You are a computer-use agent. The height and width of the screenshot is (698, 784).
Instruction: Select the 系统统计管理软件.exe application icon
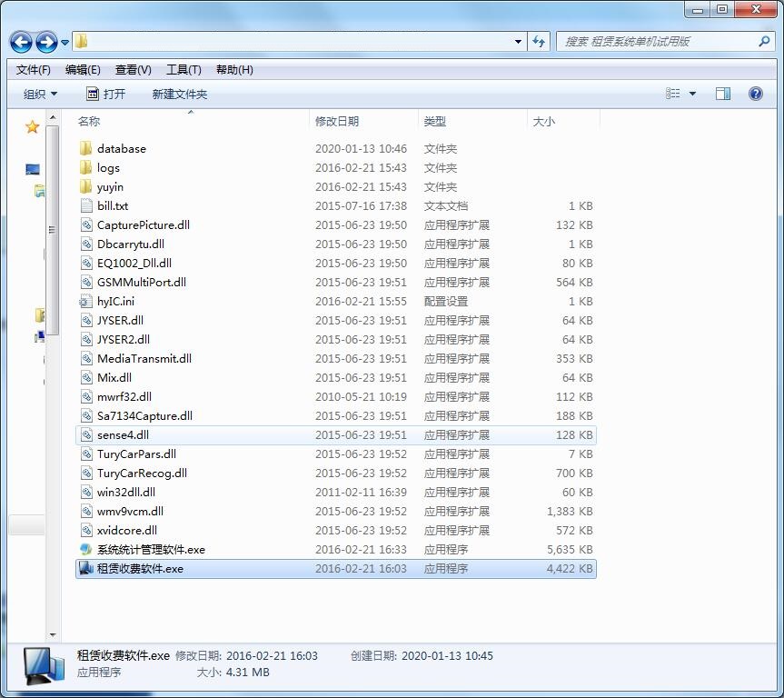point(86,550)
